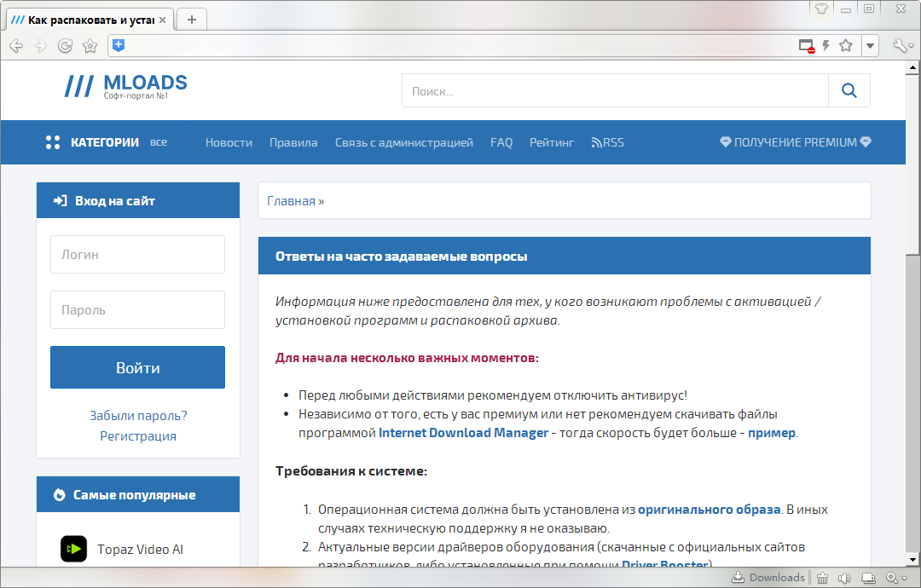This screenshot has height=588, width=921.
Task: Select the Topaz Video AI play icon
Action: point(73,549)
